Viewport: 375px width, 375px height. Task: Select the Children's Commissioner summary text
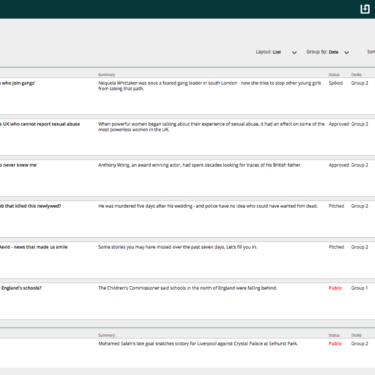188,288
